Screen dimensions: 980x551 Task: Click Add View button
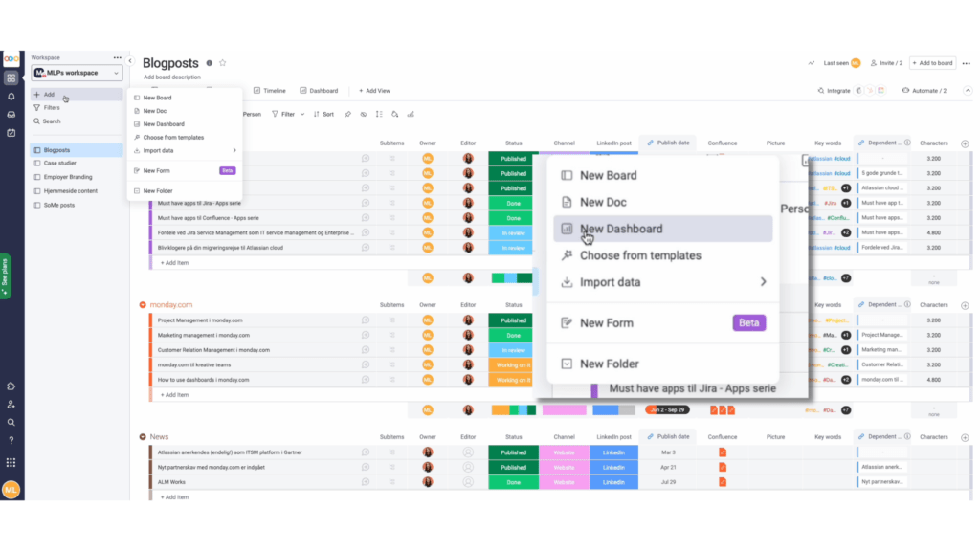[x=374, y=91]
